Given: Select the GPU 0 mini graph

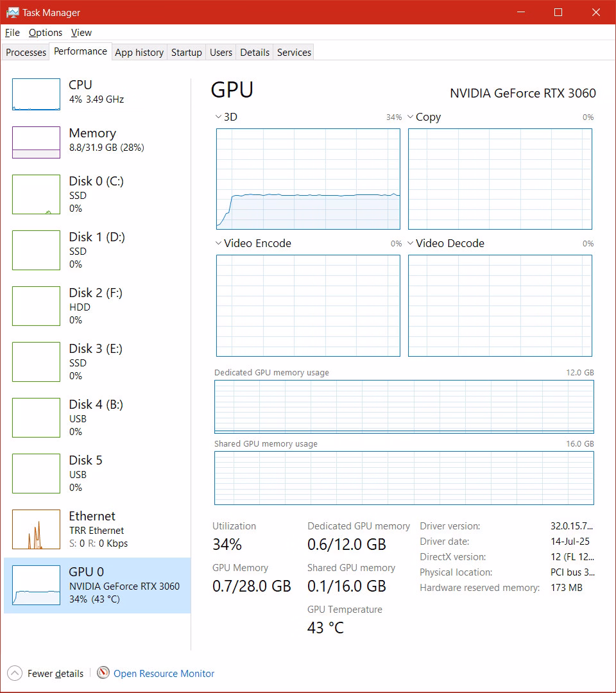Looking at the screenshot, I should 36,585.
